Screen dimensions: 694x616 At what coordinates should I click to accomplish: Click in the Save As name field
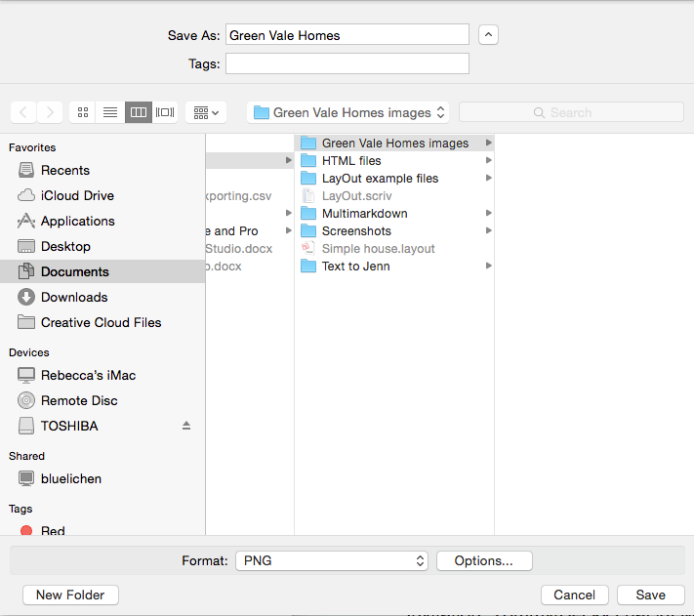coord(347,34)
